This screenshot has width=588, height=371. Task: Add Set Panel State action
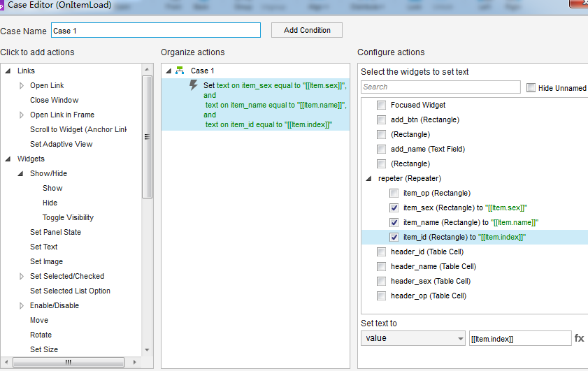[x=55, y=232]
